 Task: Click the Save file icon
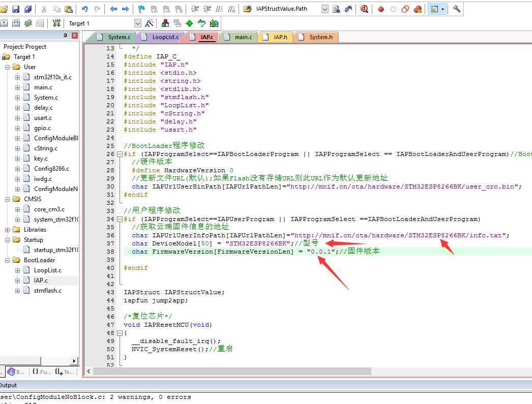click(x=16, y=9)
